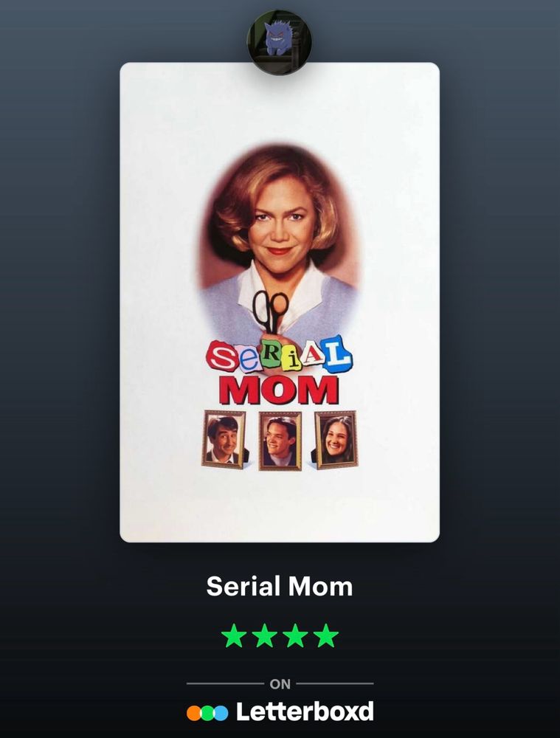Click the orange dot in Letterboxd logo
Viewport: 560px width, 738px height.
[194, 713]
